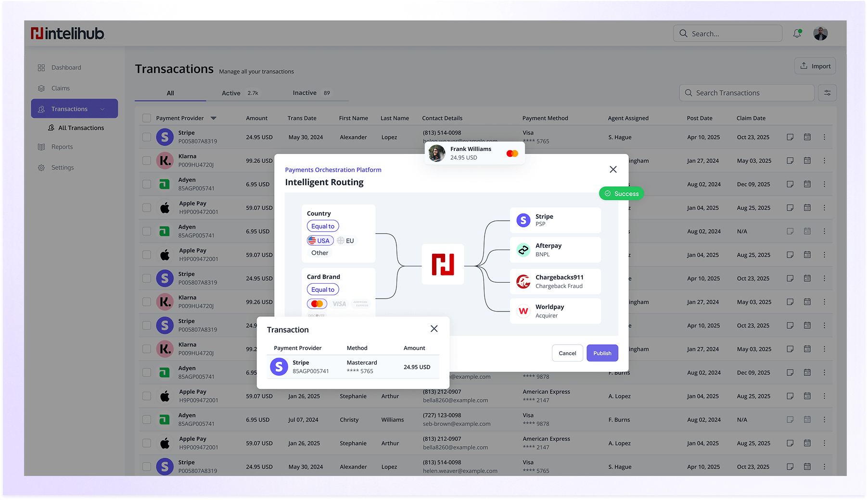This screenshot has width=868, height=500.
Task: Click the Chargebacks911 node icon
Action: tap(523, 281)
